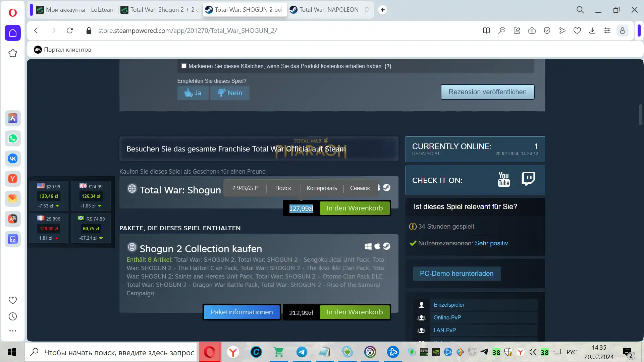Open sidebar history clock icon
This screenshot has width=644, height=362.
13,316
